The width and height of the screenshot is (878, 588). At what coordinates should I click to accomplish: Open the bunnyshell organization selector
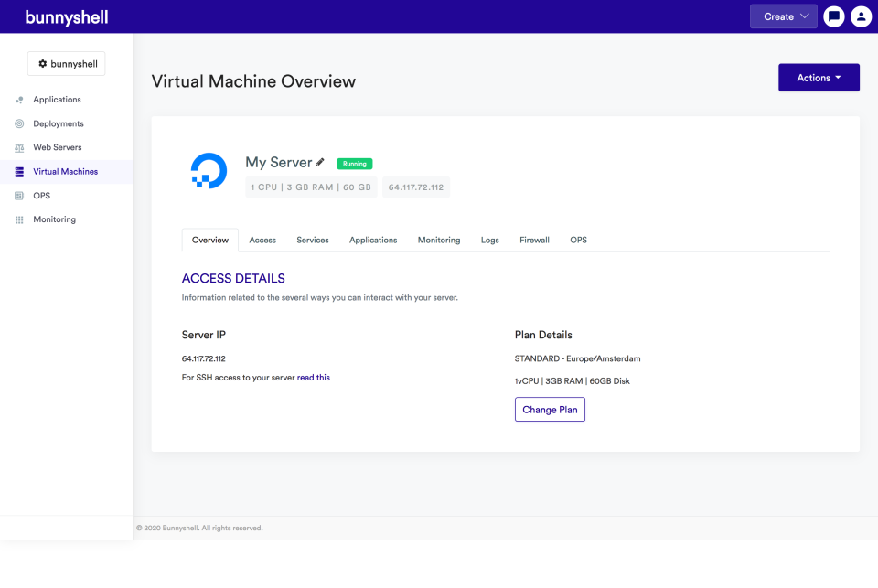pyautogui.click(x=67, y=64)
